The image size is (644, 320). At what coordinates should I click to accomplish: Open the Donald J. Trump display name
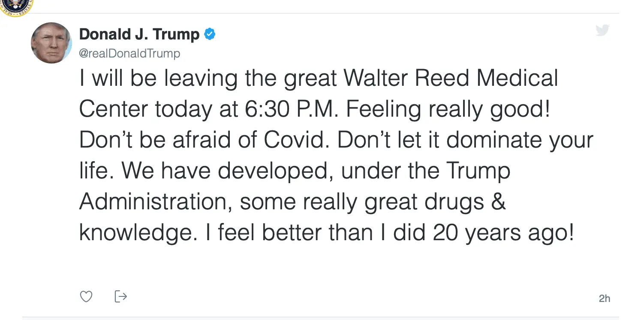[139, 34]
